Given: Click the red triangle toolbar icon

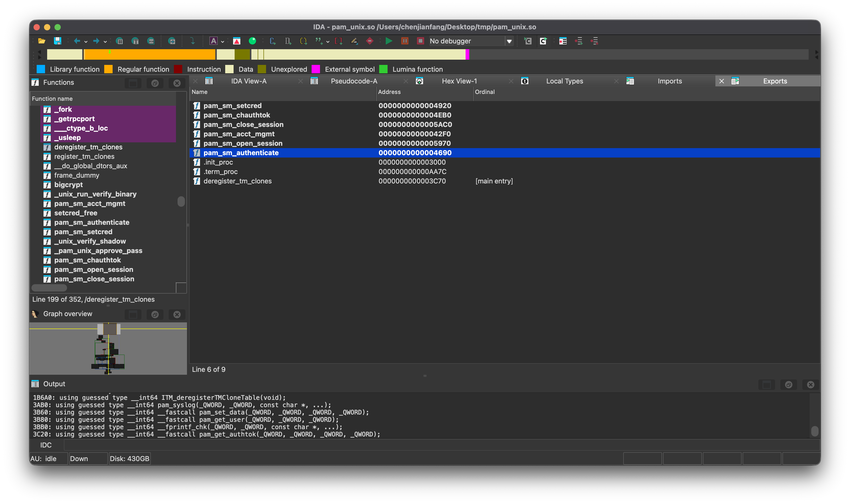Looking at the screenshot, I should click(236, 41).
